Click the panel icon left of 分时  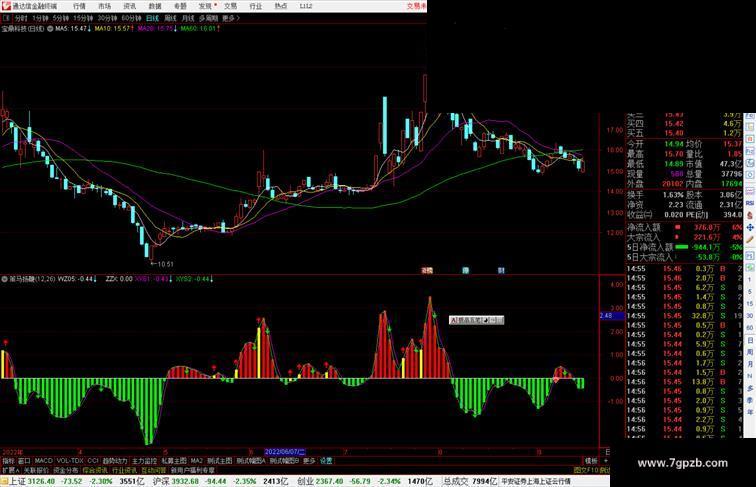point(6,18)
